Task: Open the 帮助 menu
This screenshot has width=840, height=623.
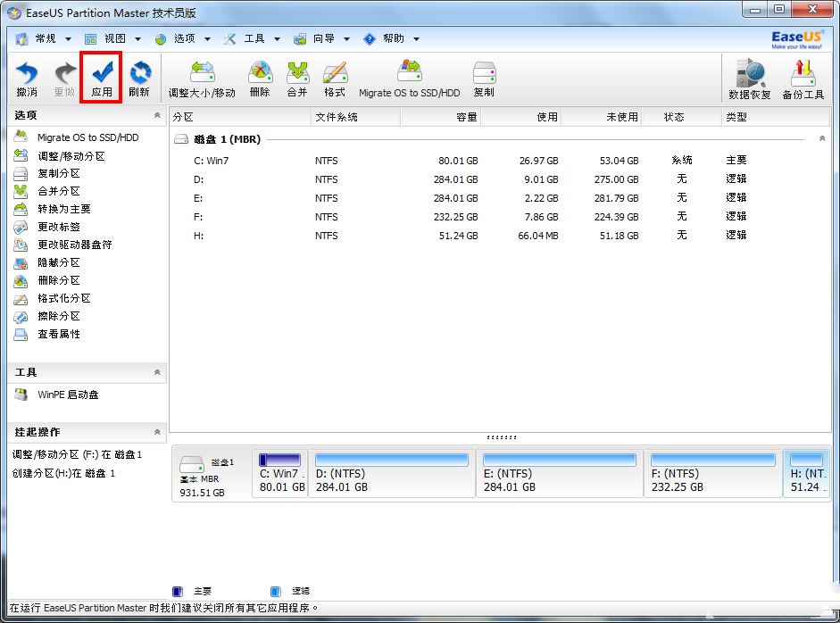Action: click(392, 38)
